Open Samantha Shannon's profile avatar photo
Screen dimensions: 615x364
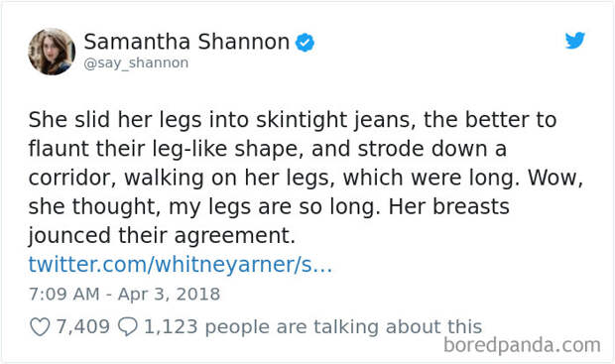point(52,51)
